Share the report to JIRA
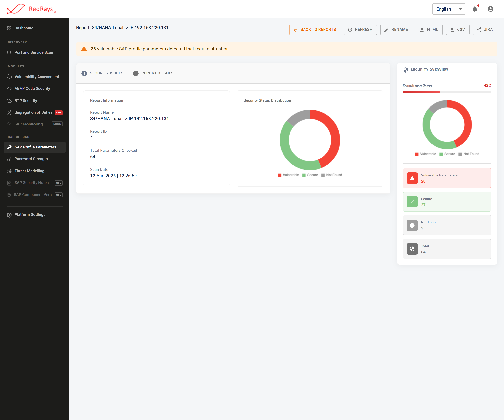Viewport: 504px width, 420px height. pyautogui.click(x=485, y=30)
